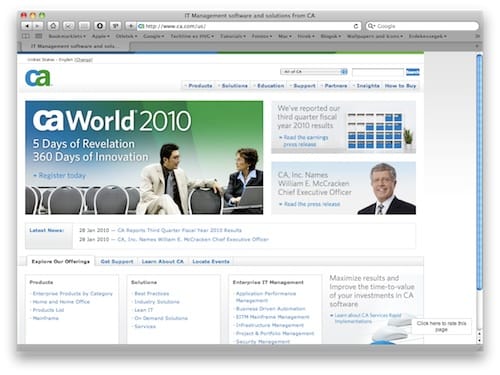
Task: Open the home page with house icon
Action: pyautogui.click(x=53, y=26)
